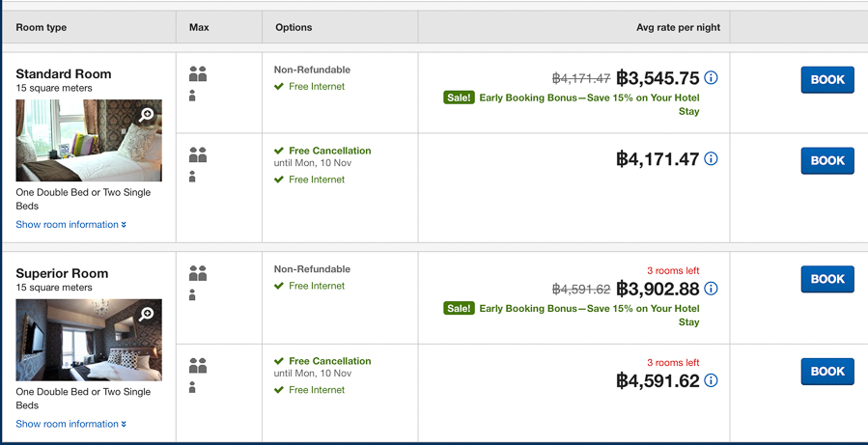Magnify the Standard Room photo
Image resolution: width=868 pixels, height=445 pixels.
pyautogui.click(x=146, y=115)
